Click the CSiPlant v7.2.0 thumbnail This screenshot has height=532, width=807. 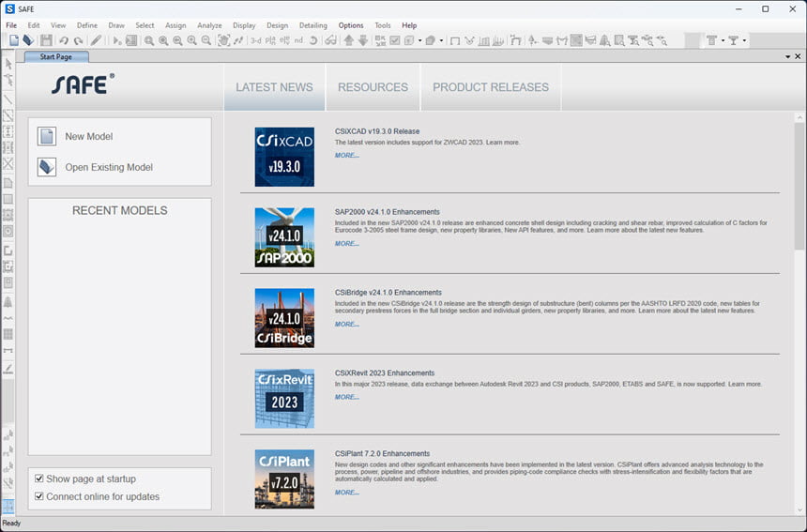pyautogui.click(x=284, y=479)
